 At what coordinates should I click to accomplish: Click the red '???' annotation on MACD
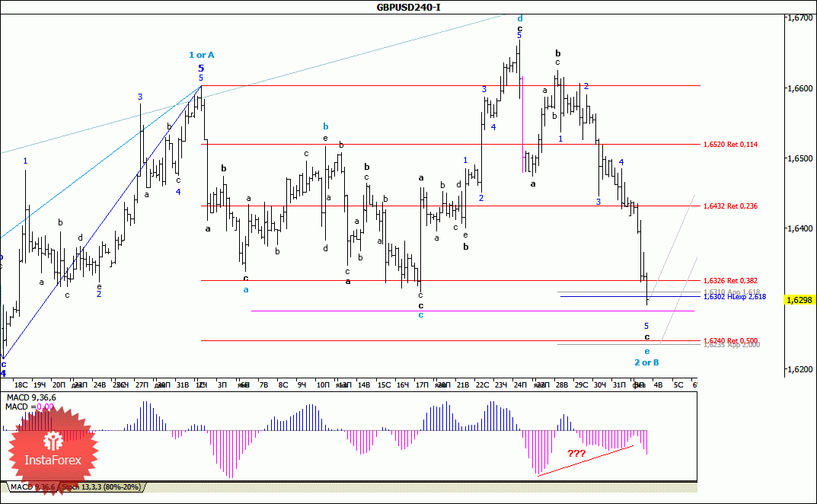pyautogui.click(x=576, y=454)
